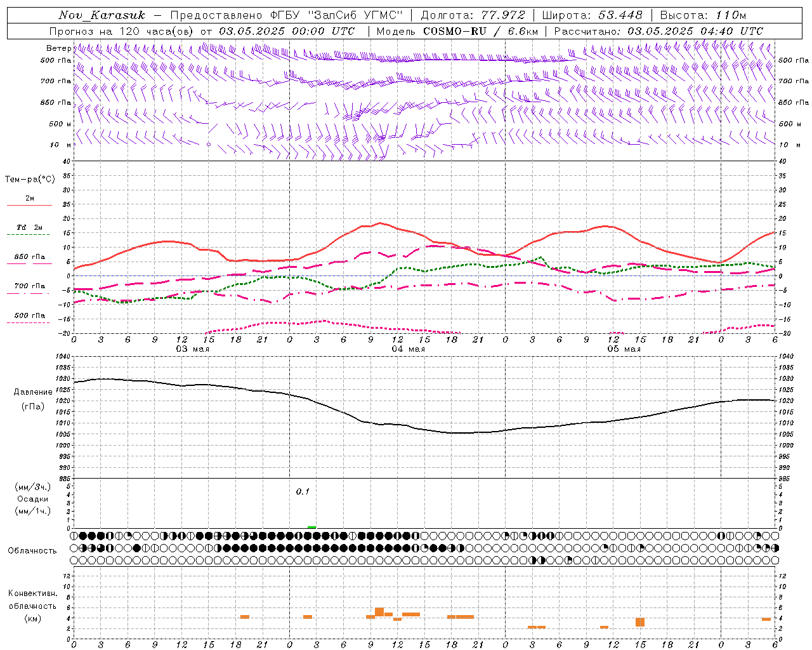The width and height of the screenshot is (812, 650).
Task: Select the Высота: 110м header field
Action: [x=704, y=15]
